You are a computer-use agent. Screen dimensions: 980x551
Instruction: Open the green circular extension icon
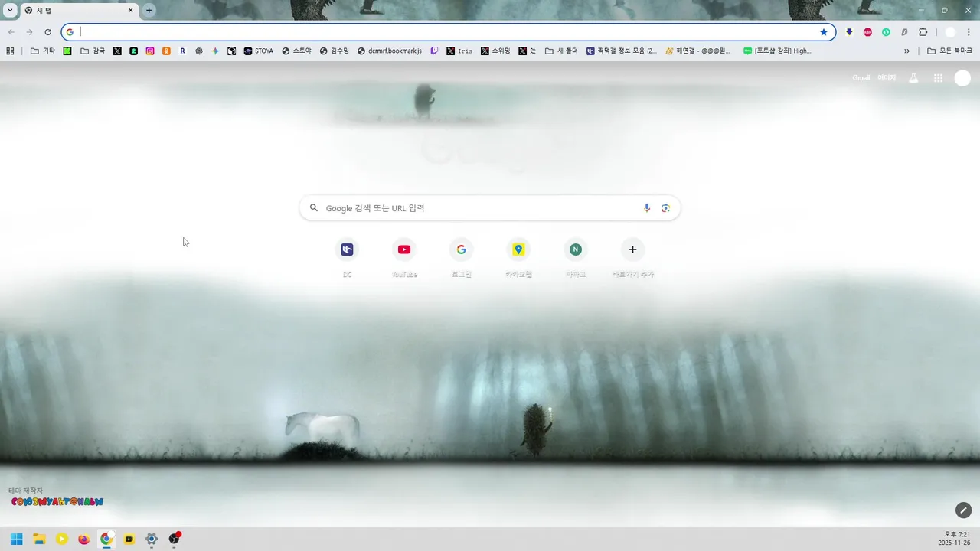[886, 32]
